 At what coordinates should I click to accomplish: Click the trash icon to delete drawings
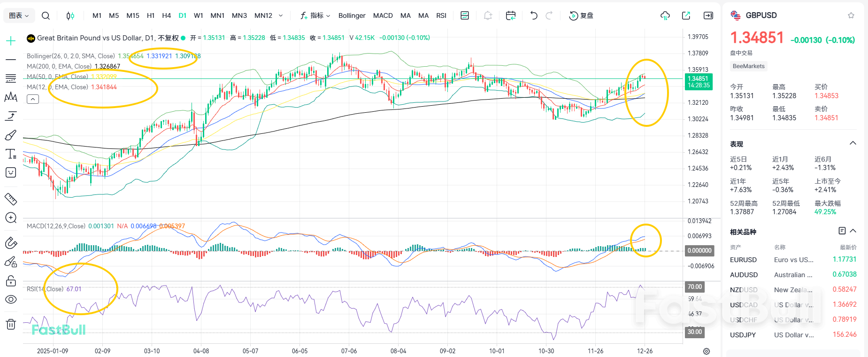(11, 324)
